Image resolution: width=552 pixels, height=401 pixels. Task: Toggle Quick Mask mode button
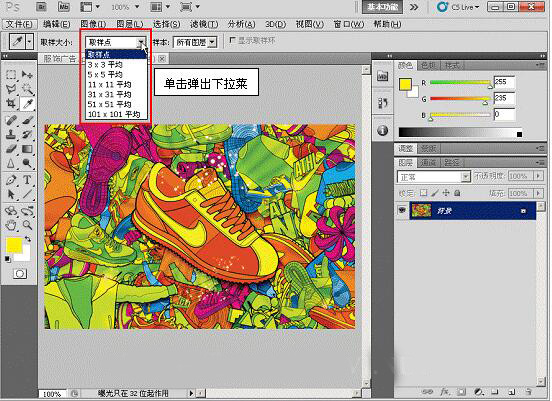[20, 273]
